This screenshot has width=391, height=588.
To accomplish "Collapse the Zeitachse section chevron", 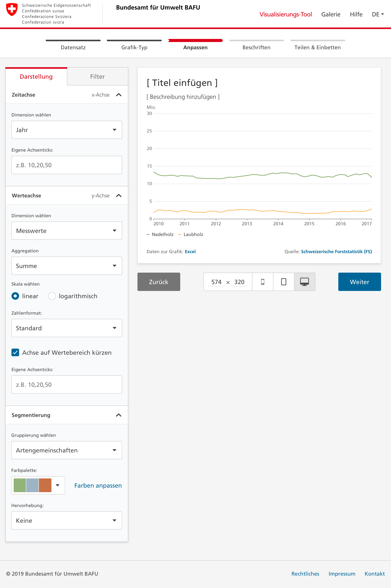I will [x=119, y=95].
